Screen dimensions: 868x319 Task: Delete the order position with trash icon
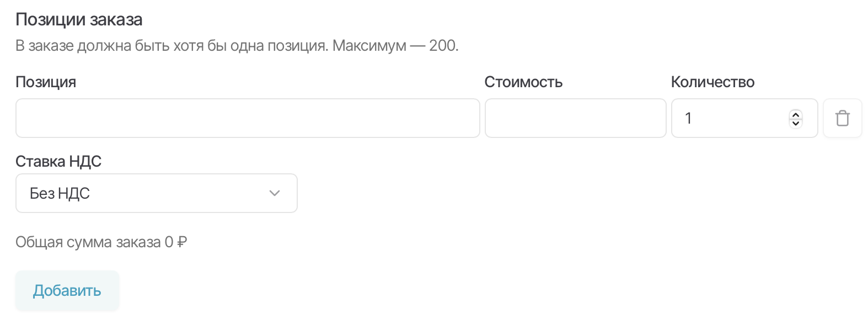tap(842, 118)
